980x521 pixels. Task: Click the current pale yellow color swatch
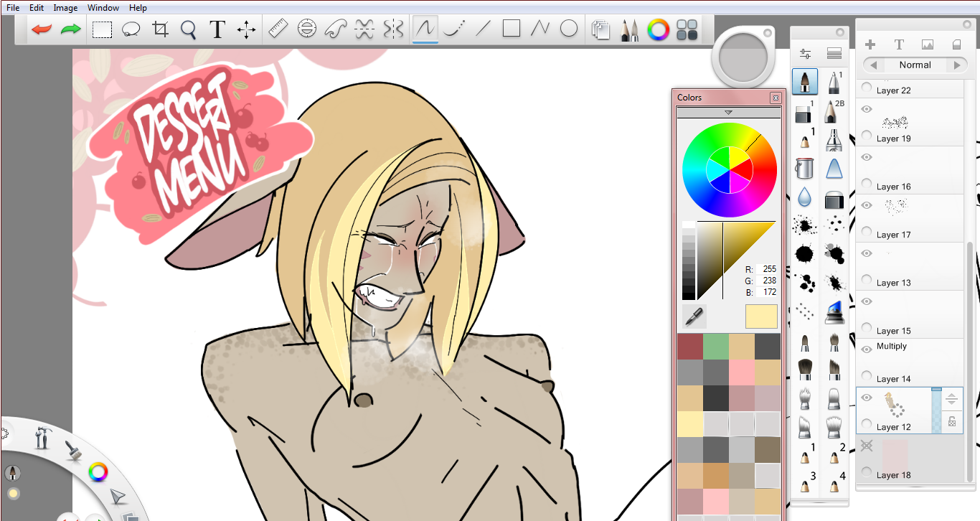(x=761, y=316)
